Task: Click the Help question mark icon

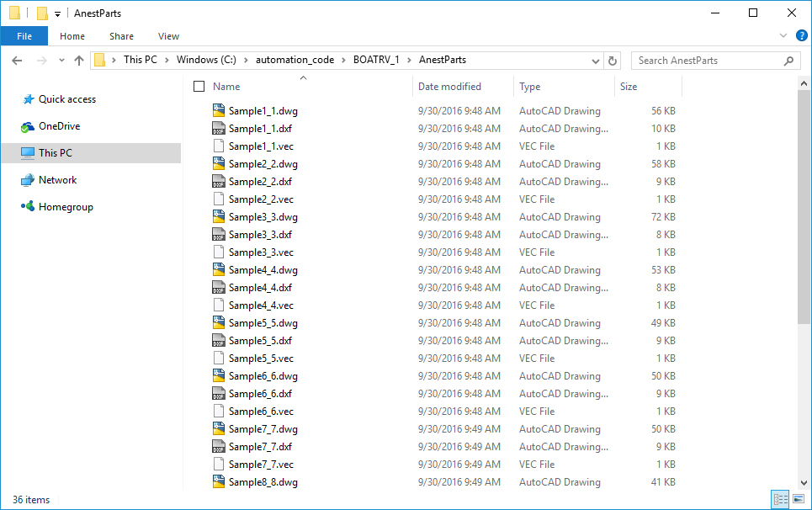Action: click(801, 36)
